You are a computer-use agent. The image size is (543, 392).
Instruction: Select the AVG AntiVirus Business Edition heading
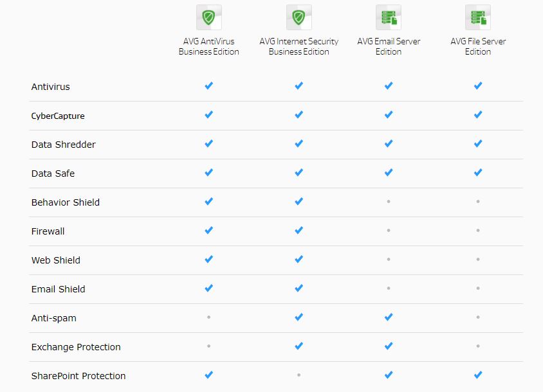click(x=209, y=46)
